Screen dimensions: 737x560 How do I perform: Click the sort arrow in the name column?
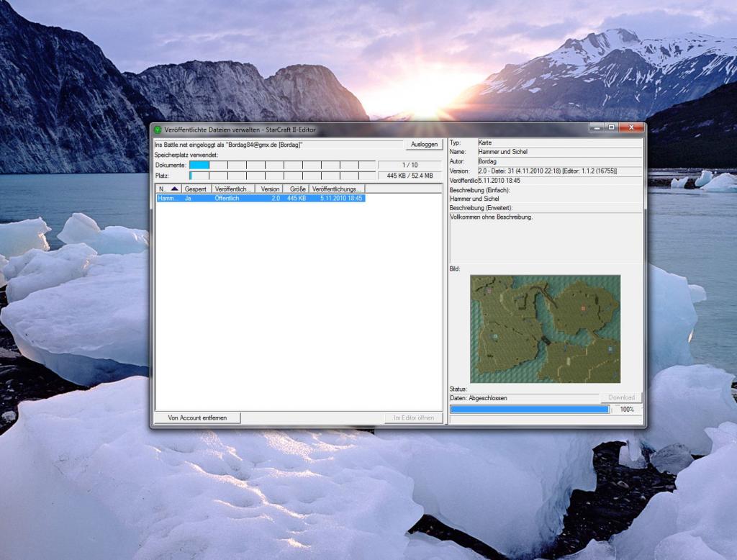point(174,189)
